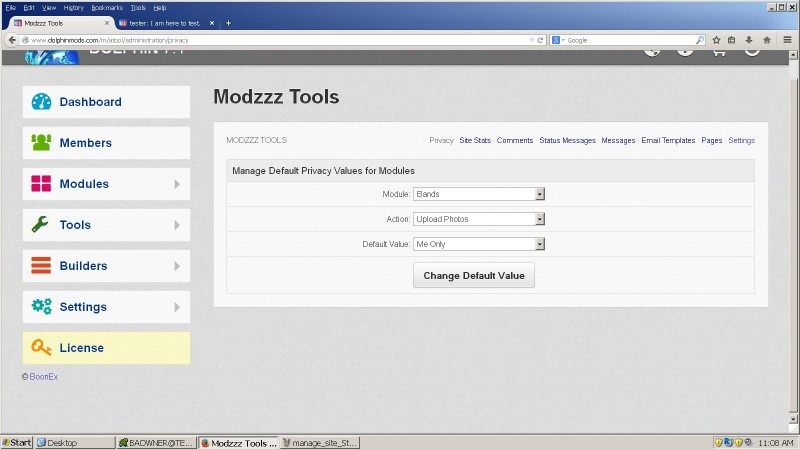The width and height of the screenshot is (800, 450).
Task: Click the green Members people icon
Action: [x=41, y=142]
